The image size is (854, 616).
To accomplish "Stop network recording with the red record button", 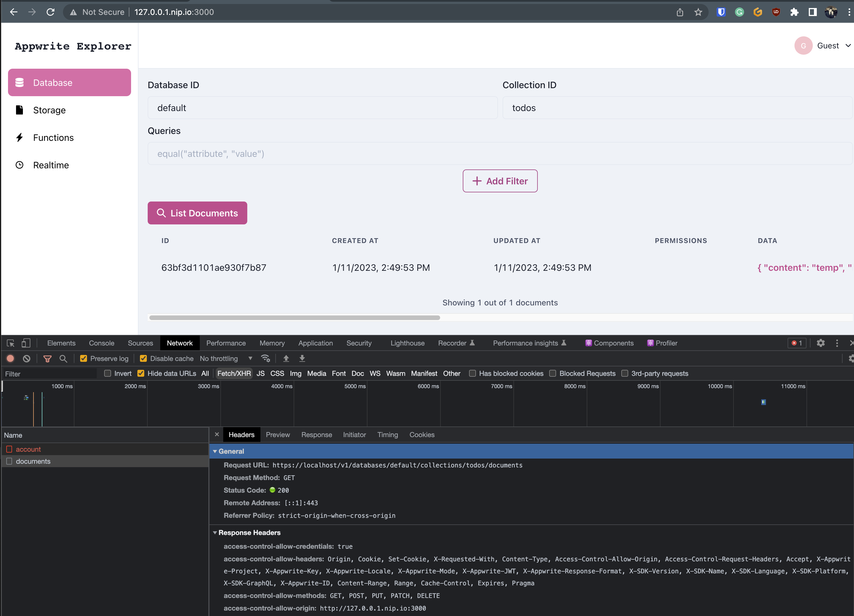I will coord(10,358).
